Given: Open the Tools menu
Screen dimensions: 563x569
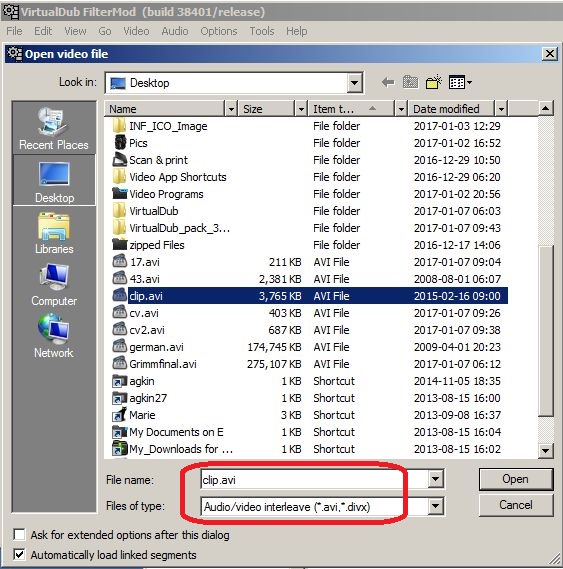Looking at the screenshot, I should 261,31.
